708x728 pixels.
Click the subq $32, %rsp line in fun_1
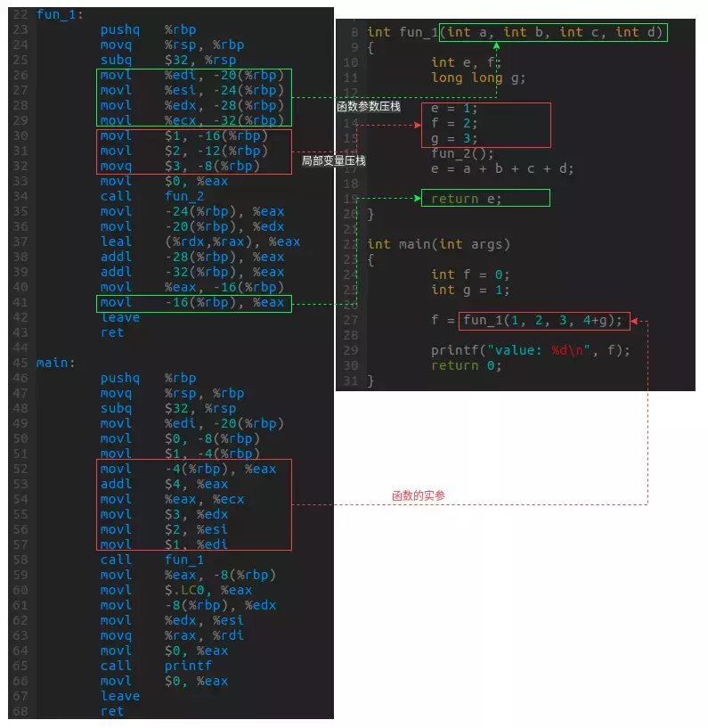(168, 60)
